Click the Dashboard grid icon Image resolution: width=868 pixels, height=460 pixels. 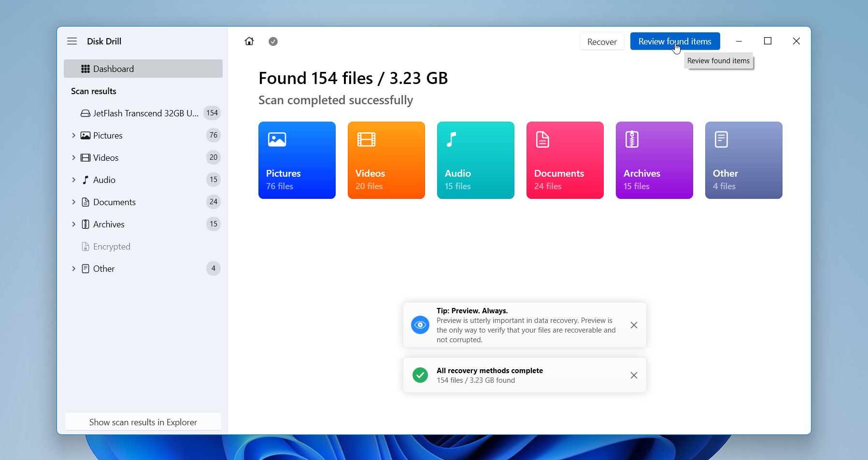pyautogui.click(x=85, y=69)
